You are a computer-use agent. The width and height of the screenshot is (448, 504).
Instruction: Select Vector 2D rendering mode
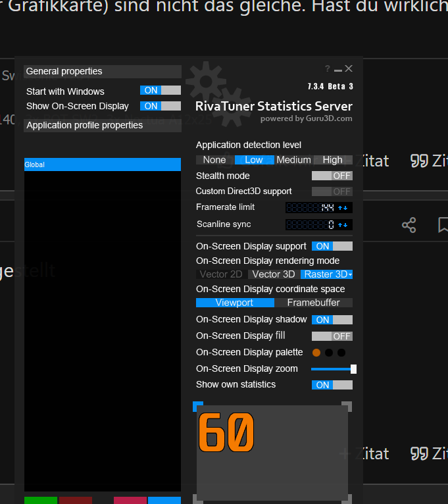coord(222,274)
